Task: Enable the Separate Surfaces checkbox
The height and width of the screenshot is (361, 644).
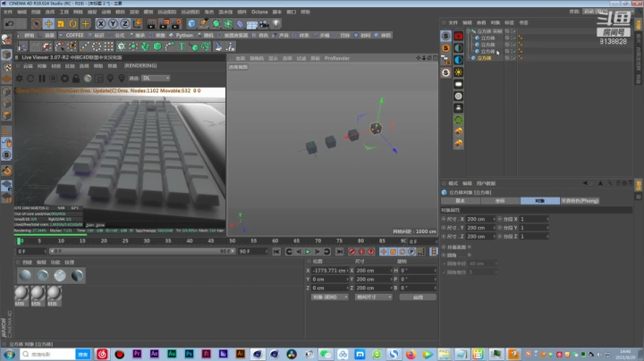Action: point(469,247)
